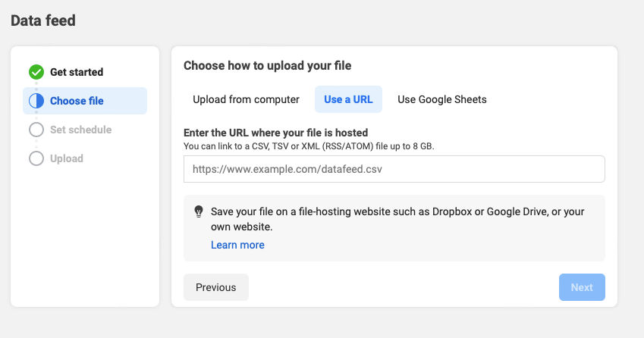Click the Choose how to upload your file heading
This screenshot has width=644, height=338.
tap(267, 66)
